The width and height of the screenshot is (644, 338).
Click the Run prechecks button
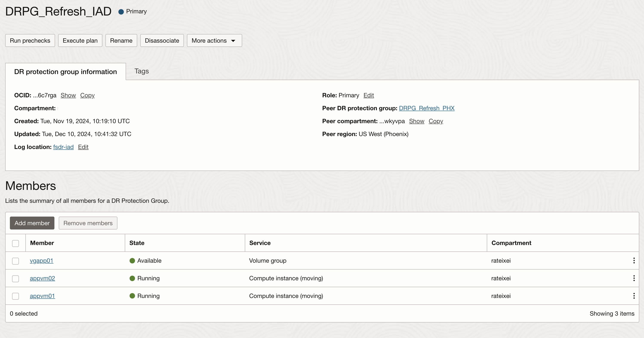[30, 40]
